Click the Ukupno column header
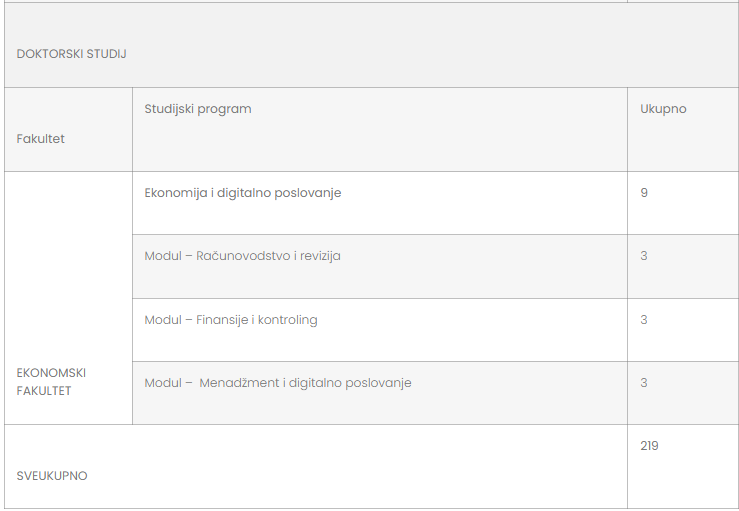The height and width of the screenshot is (511, 739). click(x=663, y=108)
